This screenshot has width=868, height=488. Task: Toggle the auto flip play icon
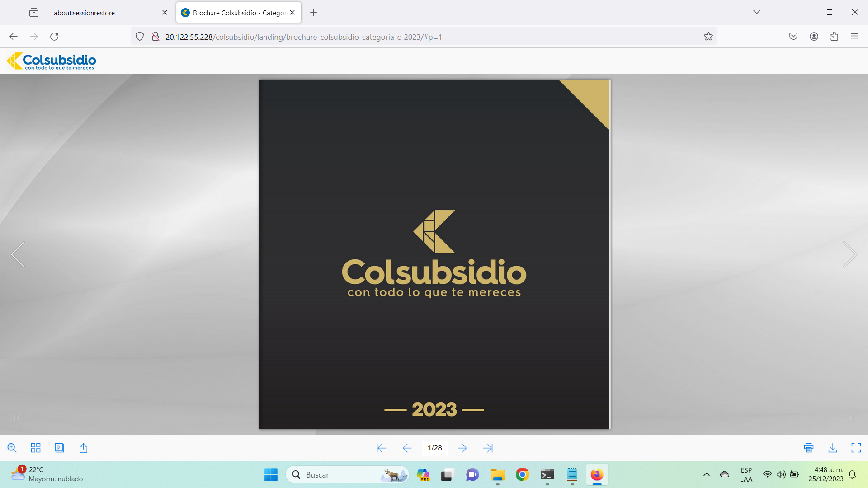click(x=59, y=448)
